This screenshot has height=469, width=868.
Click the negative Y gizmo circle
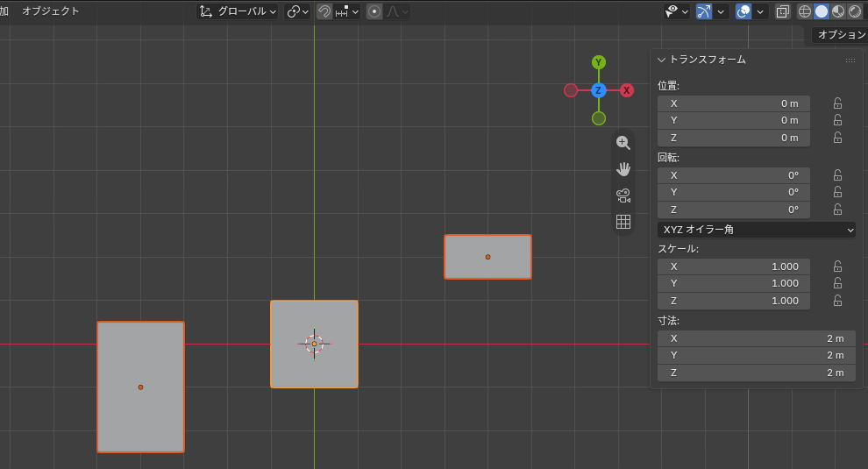point(599,118)
